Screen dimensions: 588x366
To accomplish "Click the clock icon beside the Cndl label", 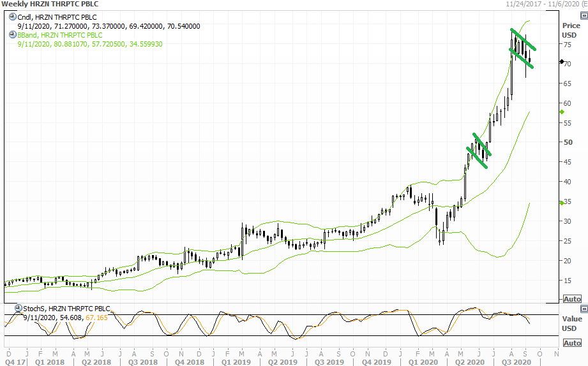I will click(x=13, y=17).
